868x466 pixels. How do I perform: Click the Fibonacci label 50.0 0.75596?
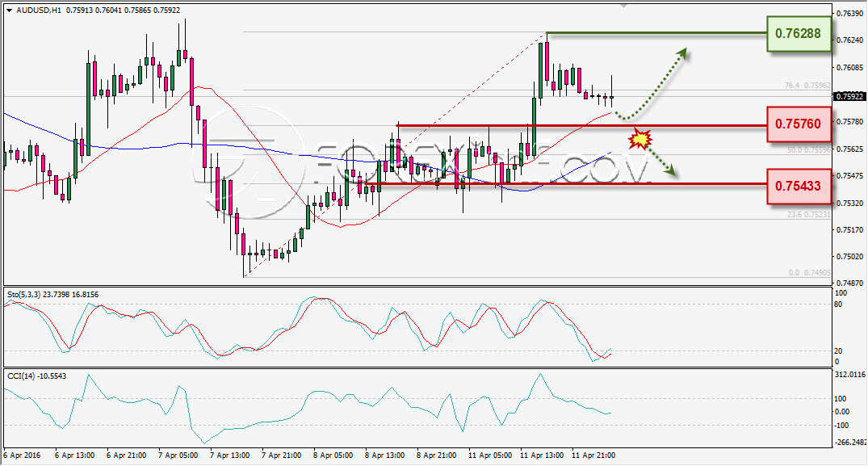(x=809, y=150)
